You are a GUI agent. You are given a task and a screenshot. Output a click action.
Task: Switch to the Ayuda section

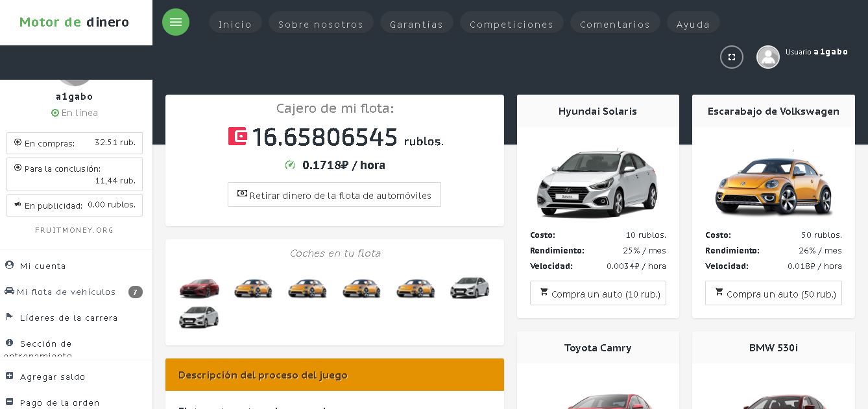693,24
